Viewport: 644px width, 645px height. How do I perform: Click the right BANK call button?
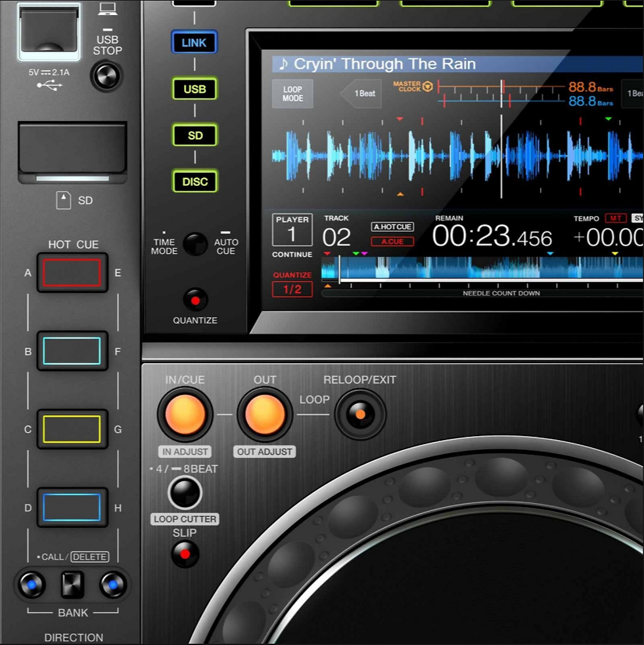113,585
